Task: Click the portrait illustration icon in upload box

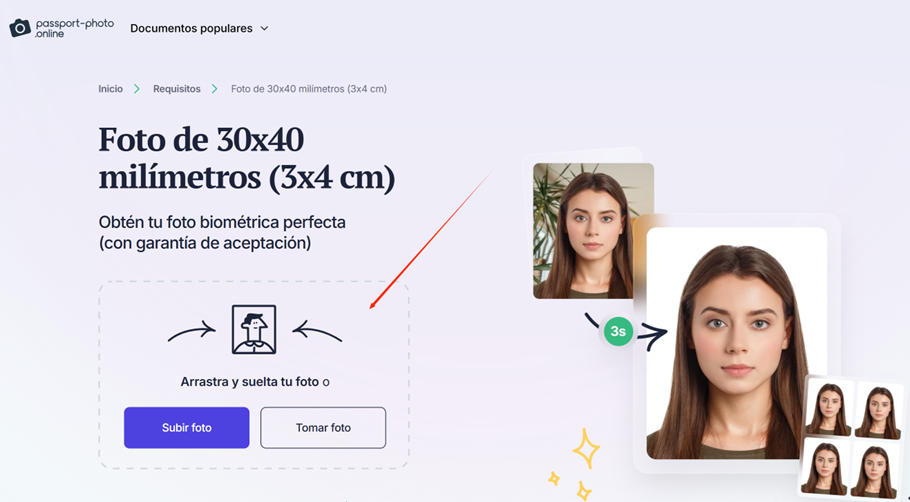Action: click(254, 330)
